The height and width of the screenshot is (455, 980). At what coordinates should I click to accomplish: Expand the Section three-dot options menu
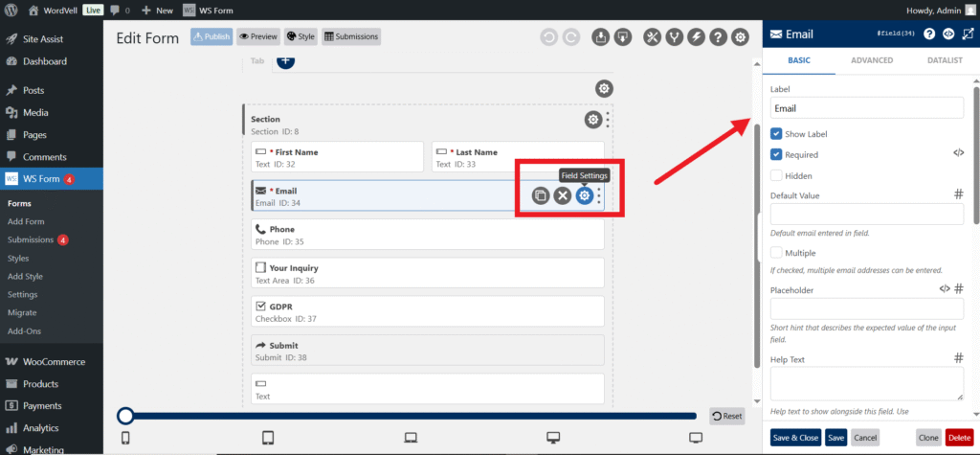point(608,120)
